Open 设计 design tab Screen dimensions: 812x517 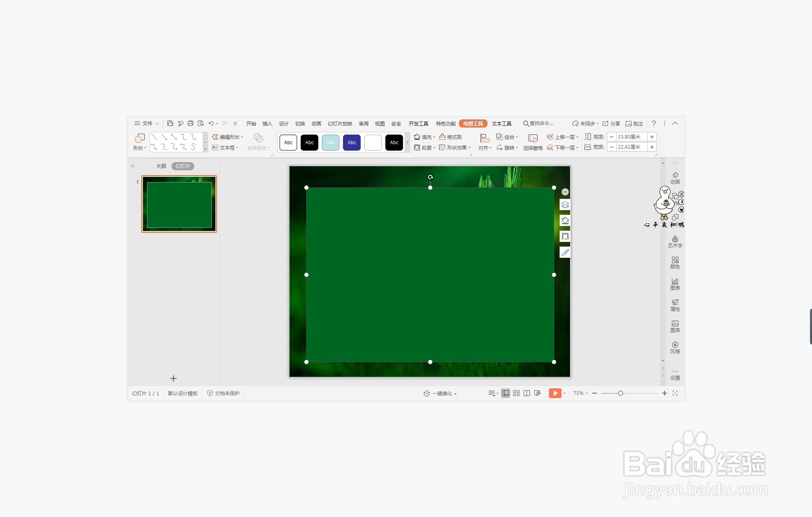[283, 123]
